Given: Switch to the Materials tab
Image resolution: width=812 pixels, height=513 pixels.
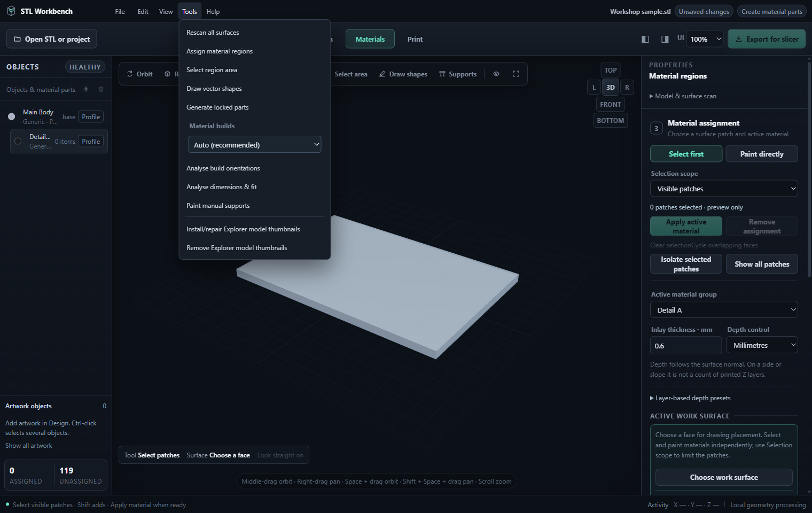Looking at the screenshot, I should coord(370,39).
